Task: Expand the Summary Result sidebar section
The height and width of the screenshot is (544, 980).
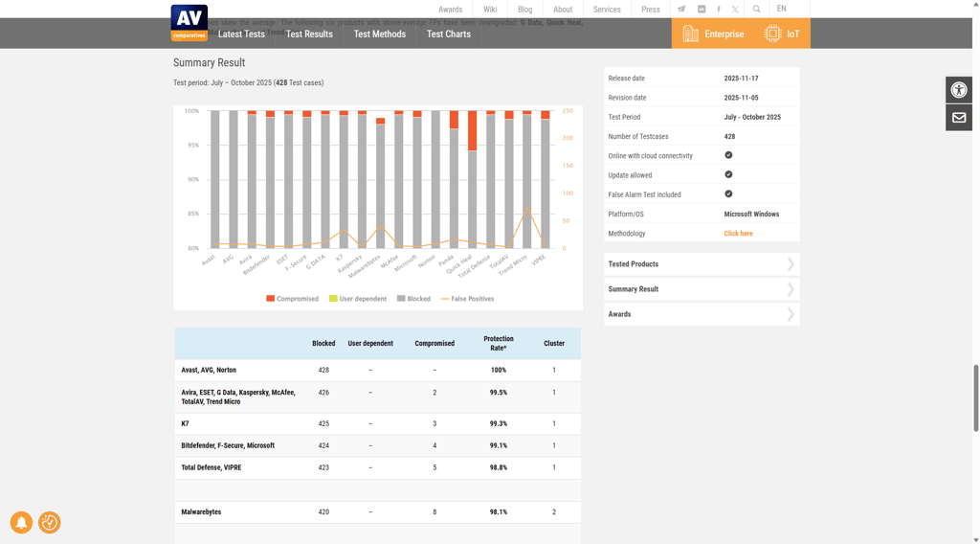Action: [x=702, y=289]
